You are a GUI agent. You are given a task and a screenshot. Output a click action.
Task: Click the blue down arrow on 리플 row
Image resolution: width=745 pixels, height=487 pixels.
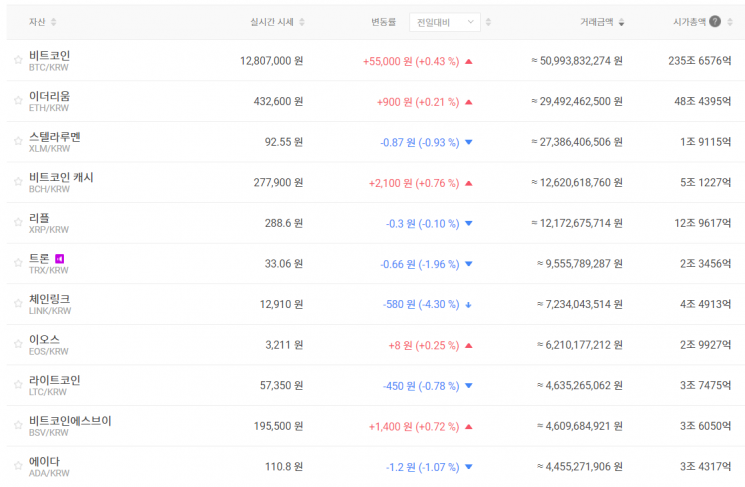click(x=469, y=223)
